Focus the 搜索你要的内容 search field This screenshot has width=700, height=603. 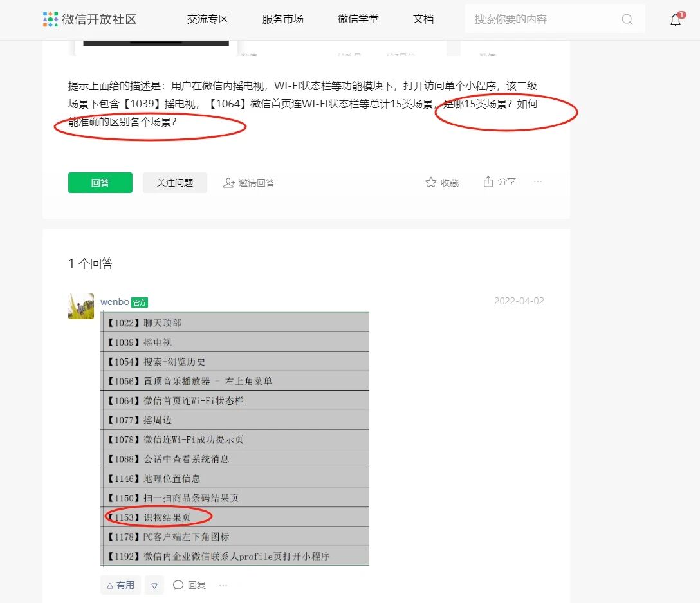click(x=555, y=19)
